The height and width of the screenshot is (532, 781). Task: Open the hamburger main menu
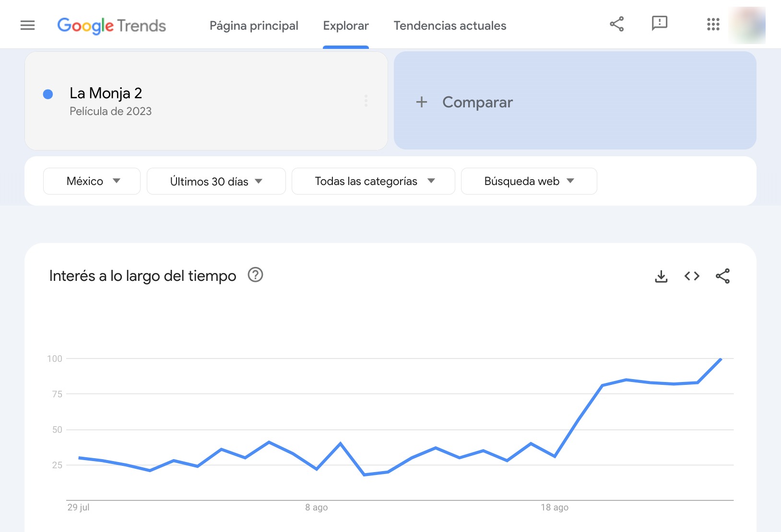[27, 25]
